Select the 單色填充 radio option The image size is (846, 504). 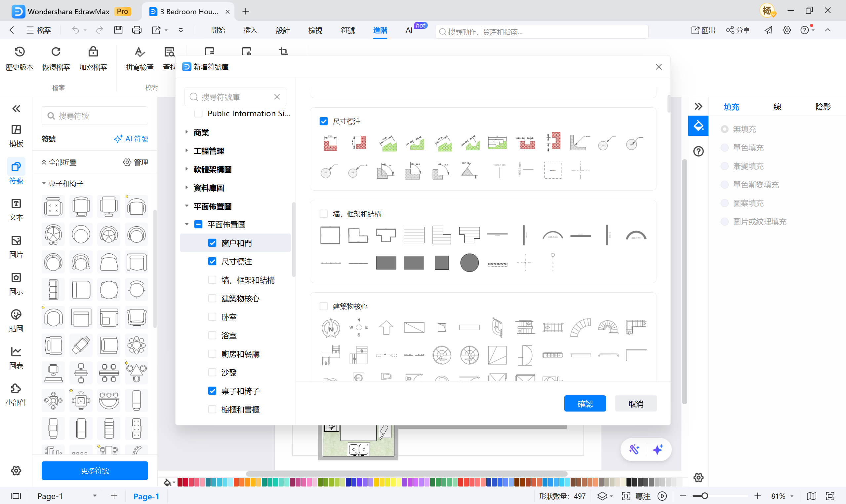coord(724,147)
